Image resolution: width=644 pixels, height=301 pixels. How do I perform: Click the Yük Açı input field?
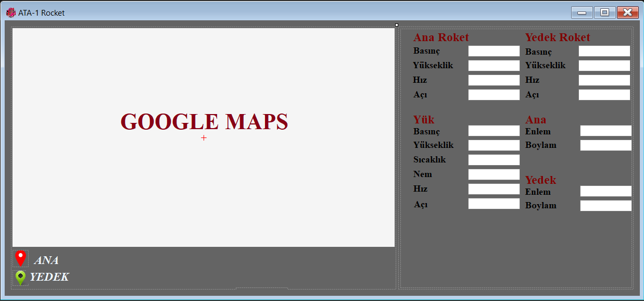494,204
